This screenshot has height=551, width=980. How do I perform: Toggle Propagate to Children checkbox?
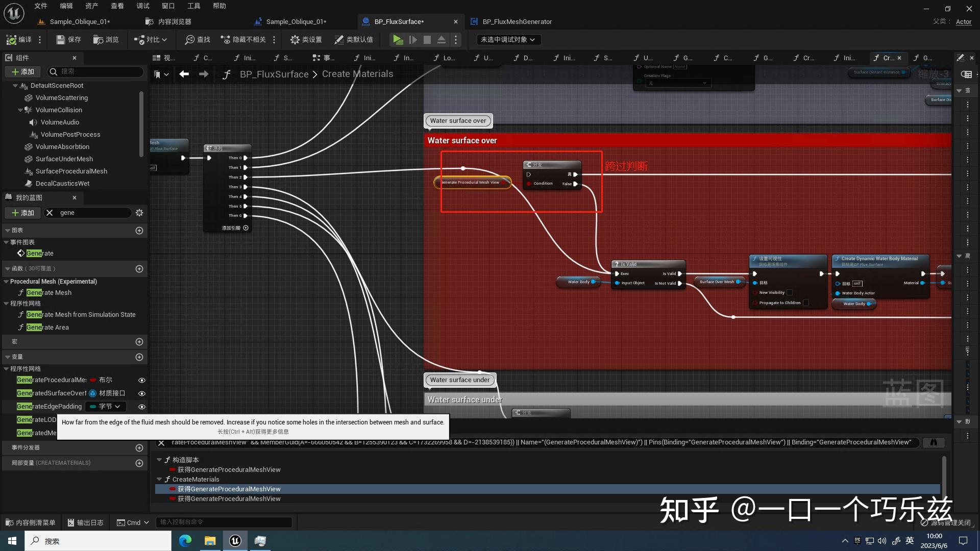(805, 303)
